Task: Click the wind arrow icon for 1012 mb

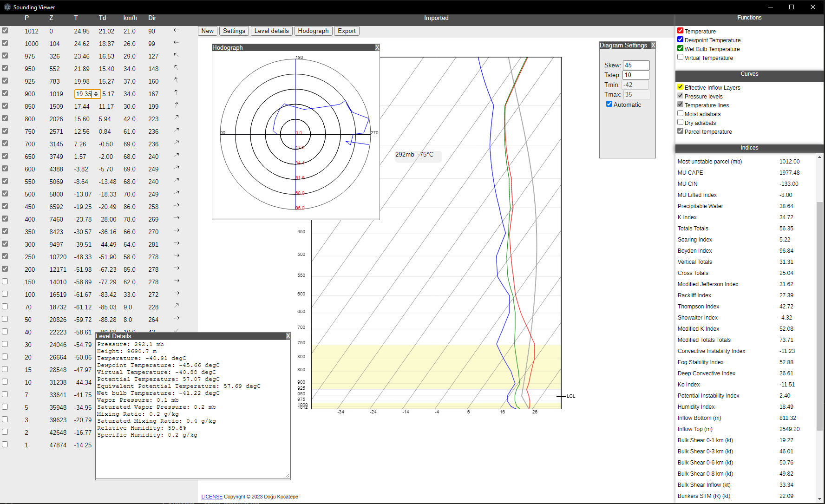Action: coord(177,30)
